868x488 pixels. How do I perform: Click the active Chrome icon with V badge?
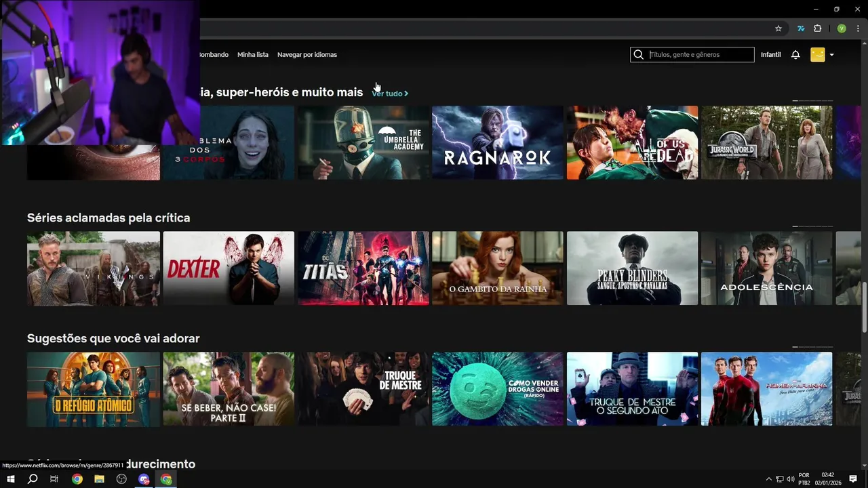click(166, 479)
